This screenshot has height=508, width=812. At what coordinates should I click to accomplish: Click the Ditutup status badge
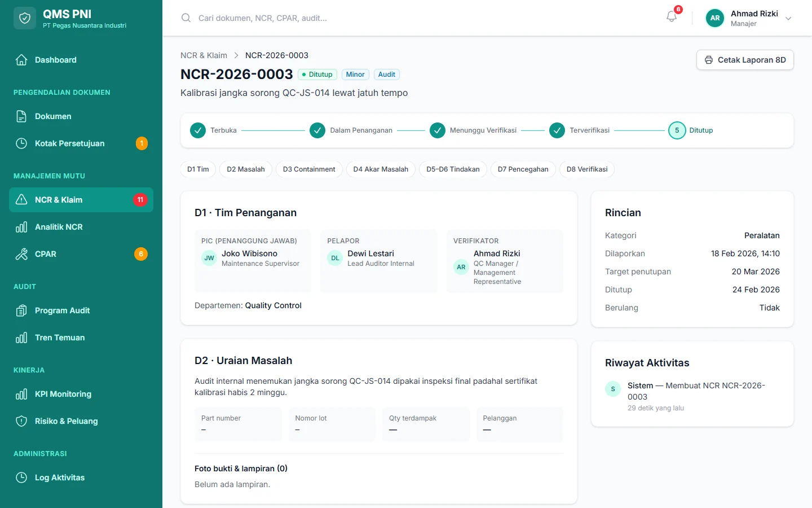(317, 75)
